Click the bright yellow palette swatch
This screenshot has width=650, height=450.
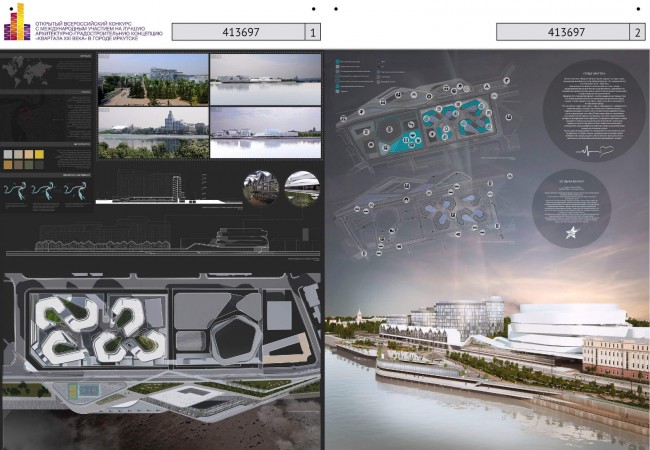point(39,155)
